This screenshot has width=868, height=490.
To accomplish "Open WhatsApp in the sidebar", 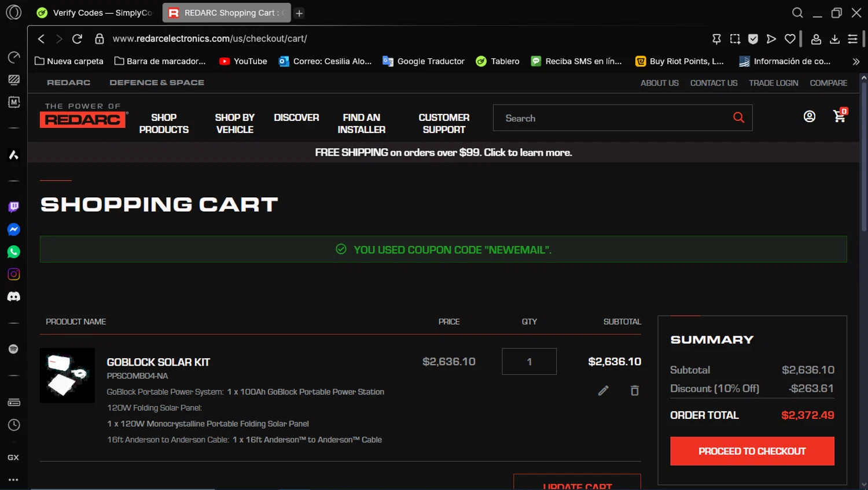I will pyautogui.click(x=14, y=252).
